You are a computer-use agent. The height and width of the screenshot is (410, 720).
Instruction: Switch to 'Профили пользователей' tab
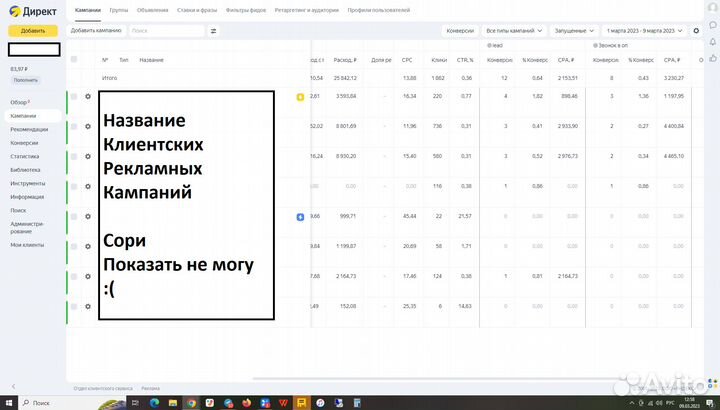point(379,10)
